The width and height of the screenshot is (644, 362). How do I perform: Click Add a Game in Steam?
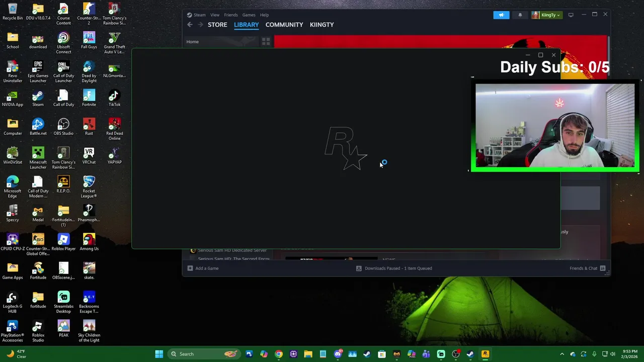203,268
